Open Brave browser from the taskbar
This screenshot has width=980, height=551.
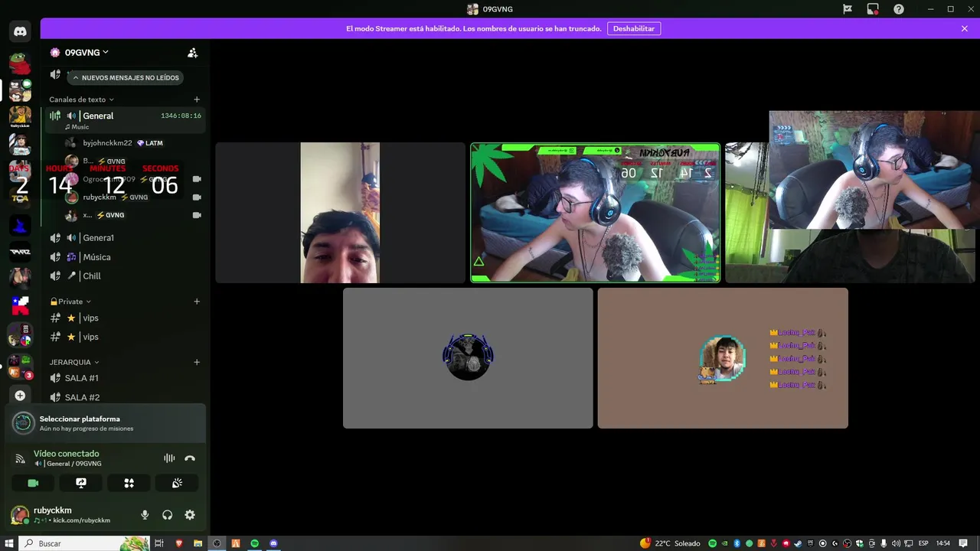point(179,543)
